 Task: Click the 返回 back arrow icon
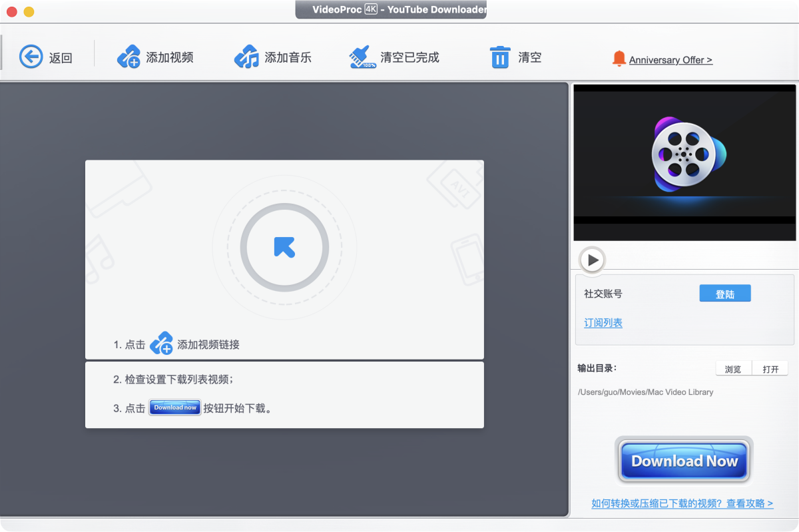pyautogui.click(x=31, y=57)
